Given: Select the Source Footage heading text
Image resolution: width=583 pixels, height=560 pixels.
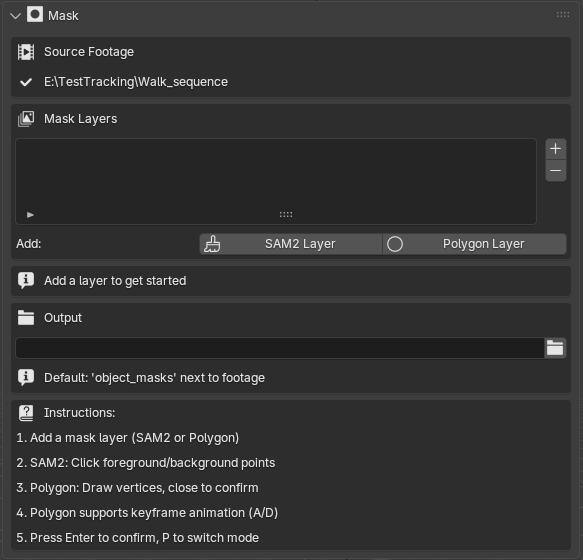Looking at the screenshot, I should pos(89,52).
